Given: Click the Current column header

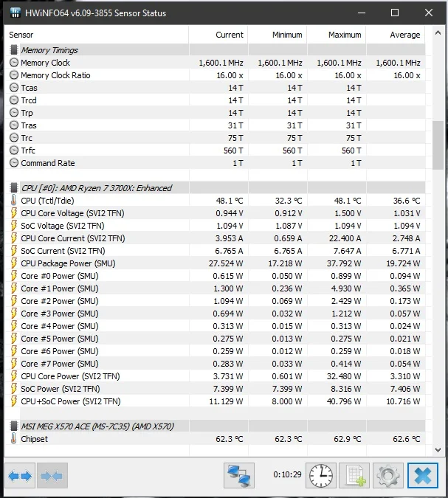Looking at the screenshot, I should 218,35.
